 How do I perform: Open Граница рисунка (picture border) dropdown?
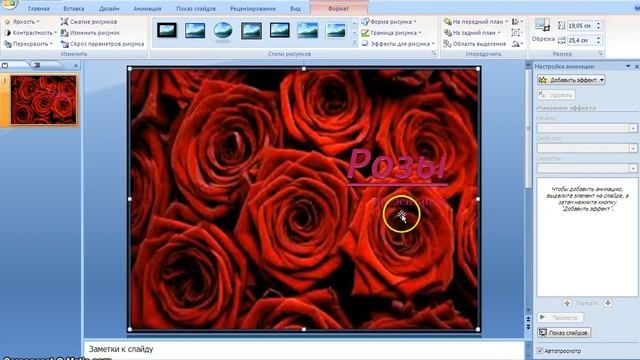coord(391,33)
